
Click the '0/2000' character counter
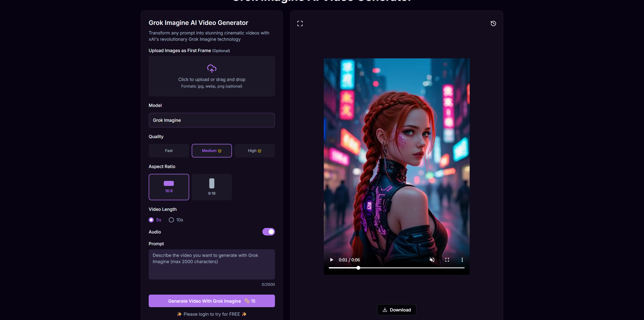(x=268, y=285)
